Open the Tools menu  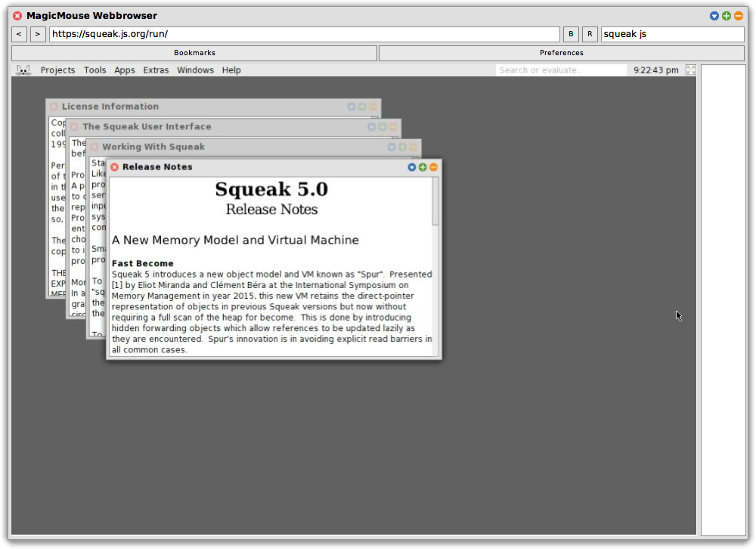tap(95, 70)
